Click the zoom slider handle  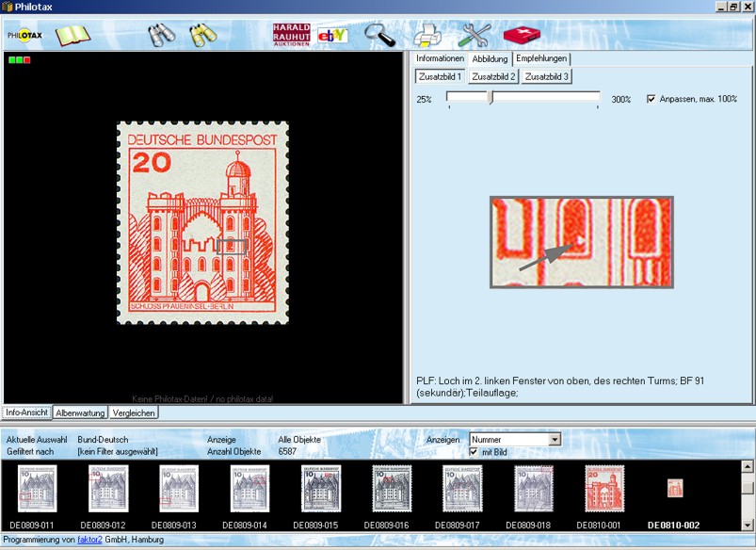pyautogui.click(x=491, y=98)
